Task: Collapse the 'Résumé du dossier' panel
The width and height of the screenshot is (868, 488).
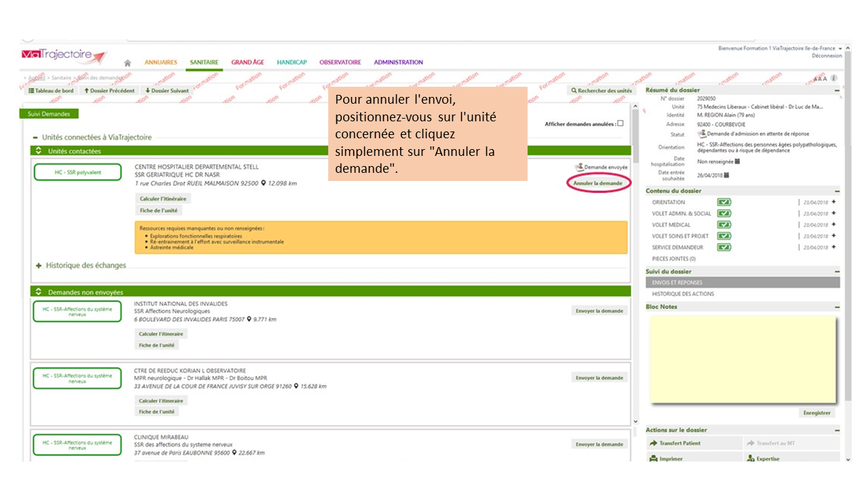Action: [x=836, y=90]
